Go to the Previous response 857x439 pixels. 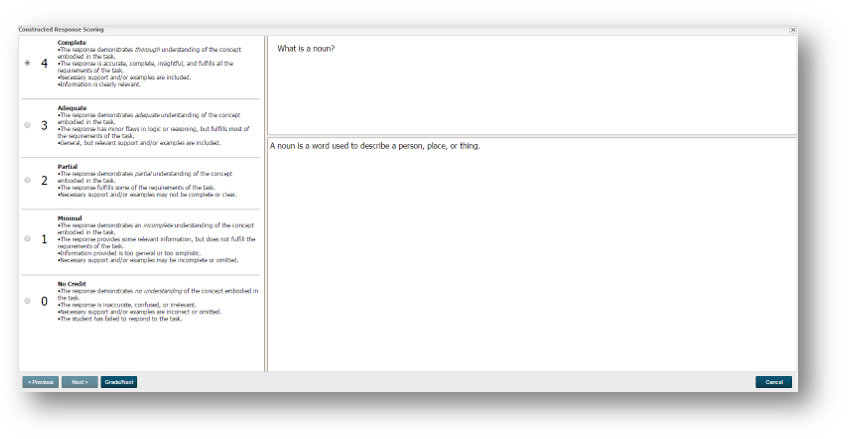pos(40,382)
